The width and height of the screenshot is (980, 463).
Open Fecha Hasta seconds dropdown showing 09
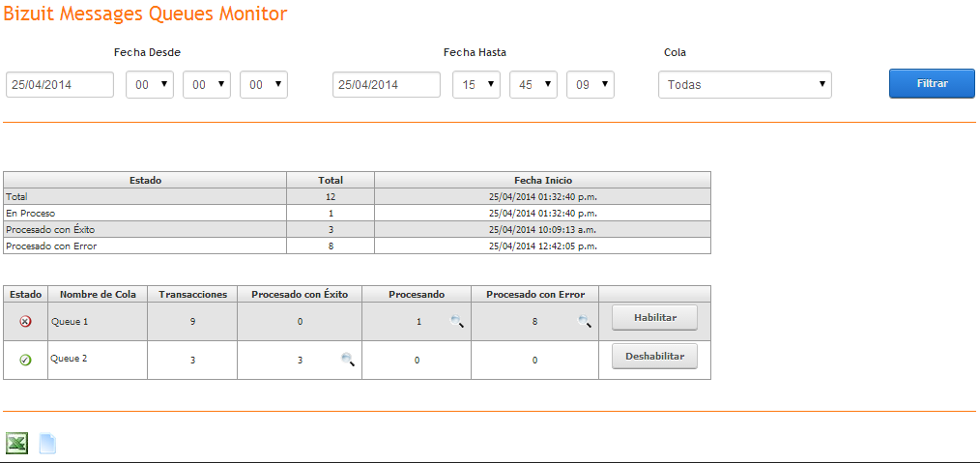(590, 84)
